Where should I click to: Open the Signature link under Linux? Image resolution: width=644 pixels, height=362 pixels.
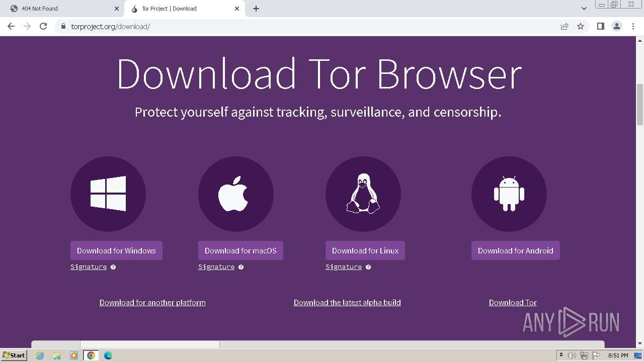tap(344, 267)
